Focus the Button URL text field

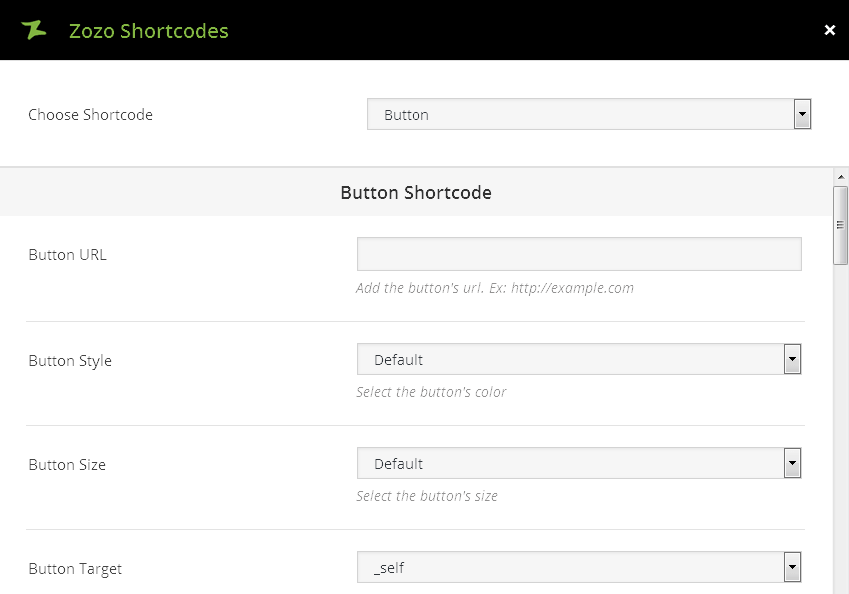(579, 254)
